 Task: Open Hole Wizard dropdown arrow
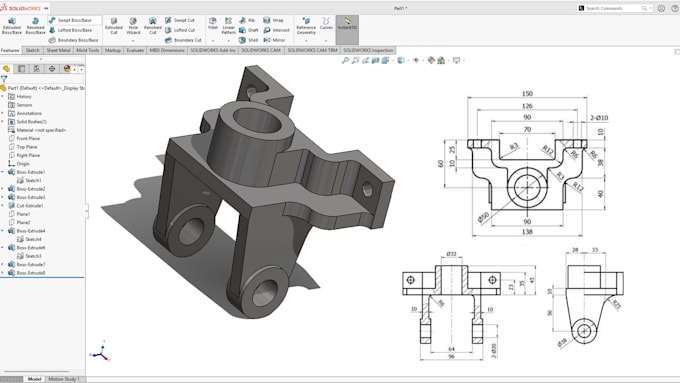pos(133,40)
